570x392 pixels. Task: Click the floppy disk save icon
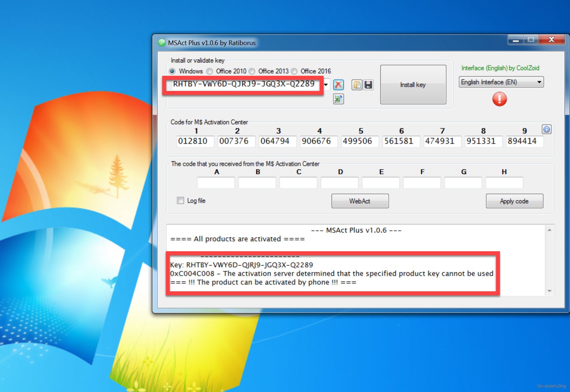[x=368, y=85]
